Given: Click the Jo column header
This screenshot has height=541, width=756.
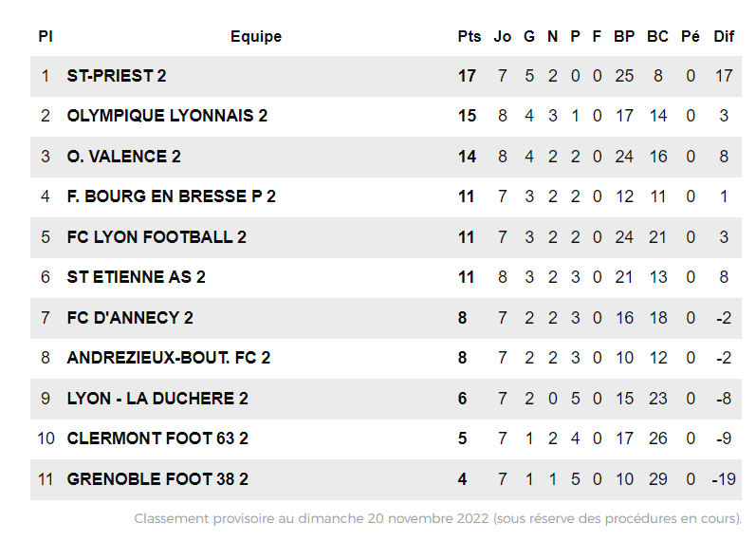Looking at the screenshot, I should click(x=503, y=37).
